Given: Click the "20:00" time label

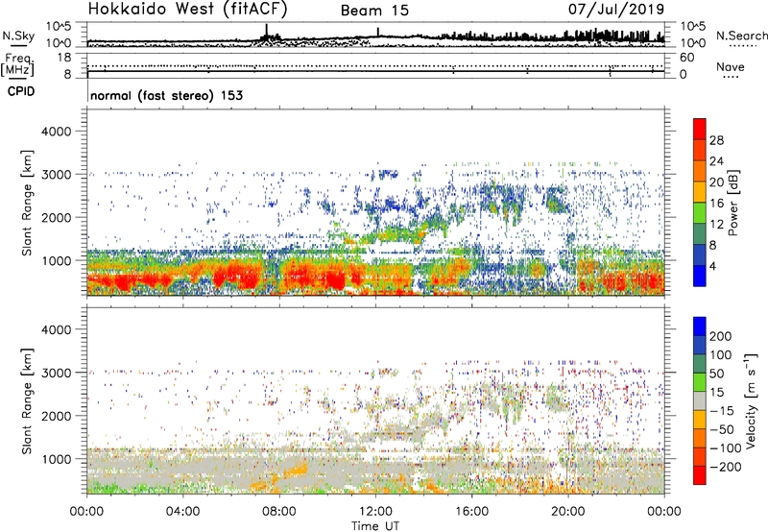Looking at the screenshot, I should [x=567, y=512].
